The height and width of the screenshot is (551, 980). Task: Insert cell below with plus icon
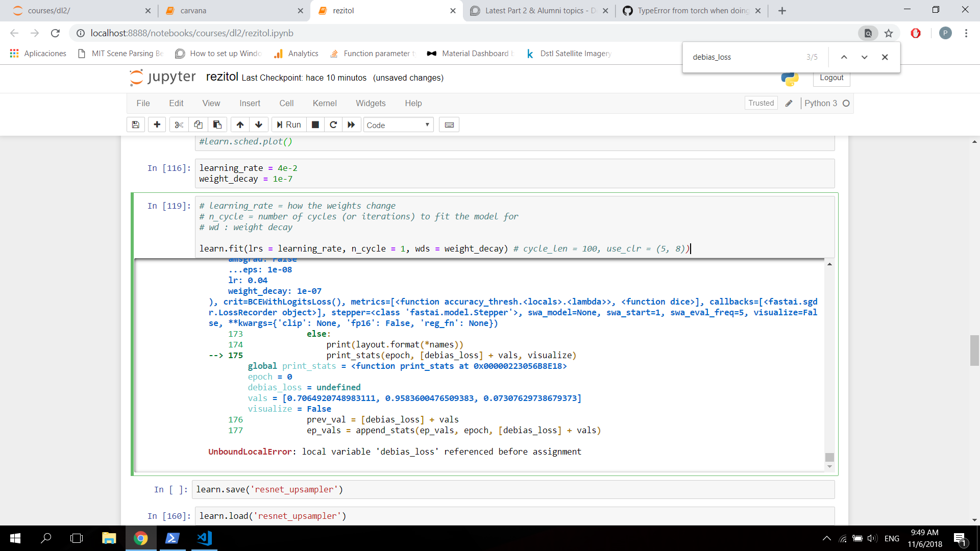pyautogui.click(x=157, y=124)
